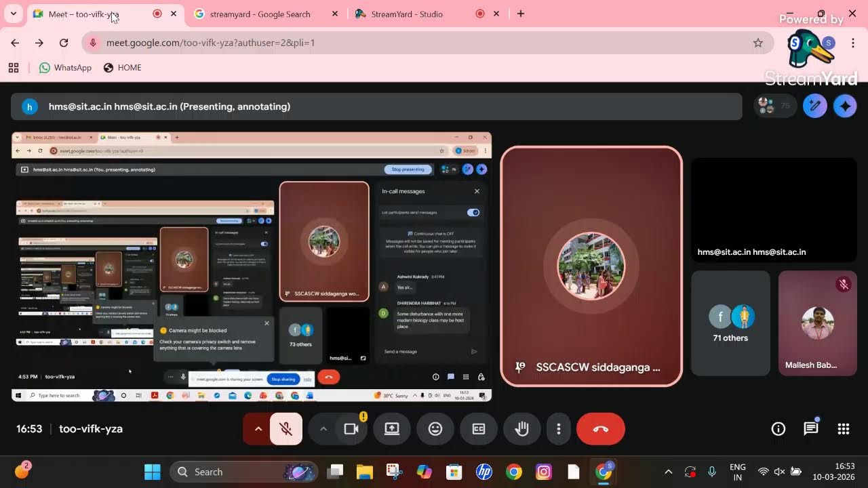868x488 pixels.
Task: Go back in browser history
Action: click(x=15, y=43)
